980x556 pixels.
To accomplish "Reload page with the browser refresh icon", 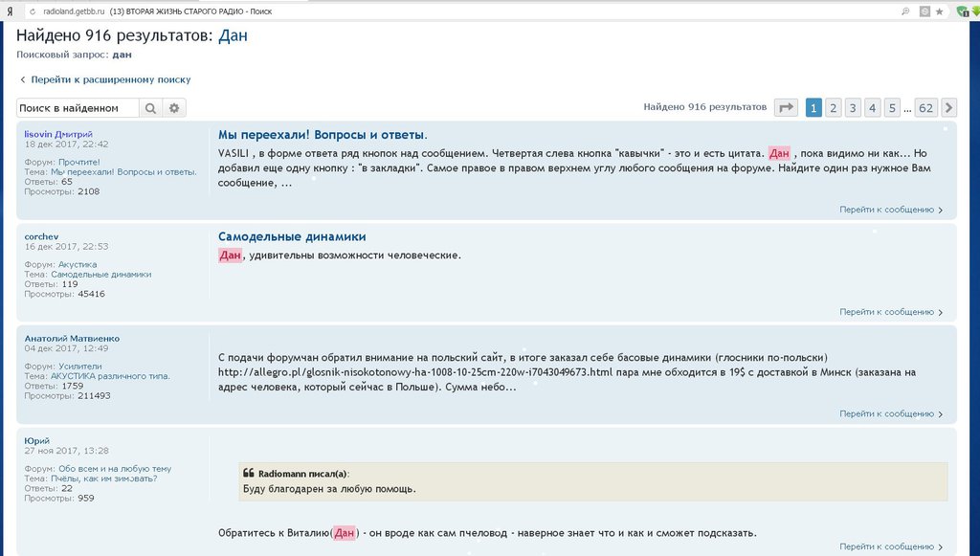I will click(x=32, y=11).
